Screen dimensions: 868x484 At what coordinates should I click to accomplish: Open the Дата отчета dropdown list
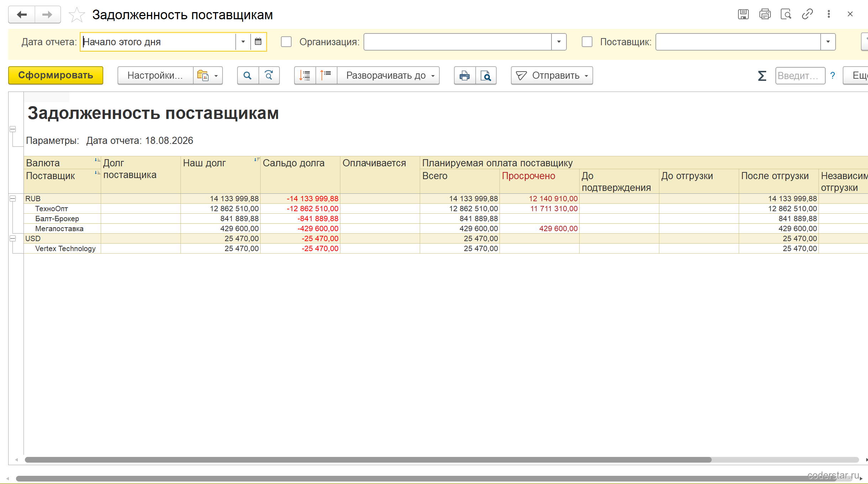coord(243,42)
